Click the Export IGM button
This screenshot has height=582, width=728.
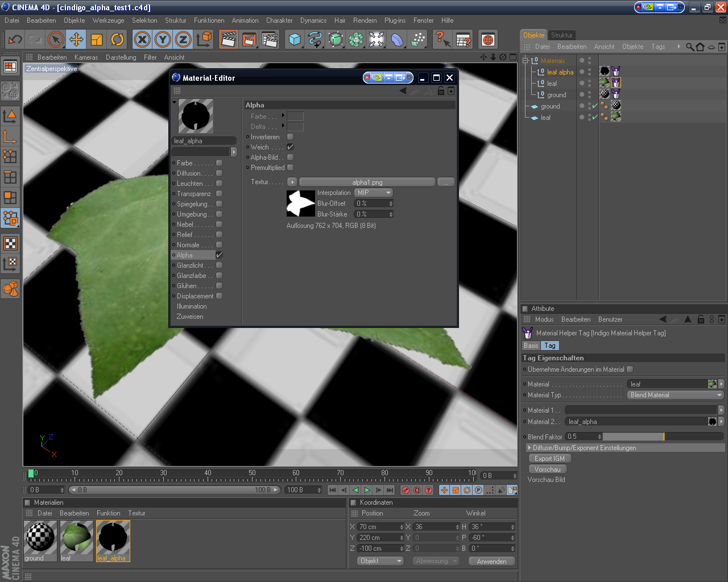(549, 459)
